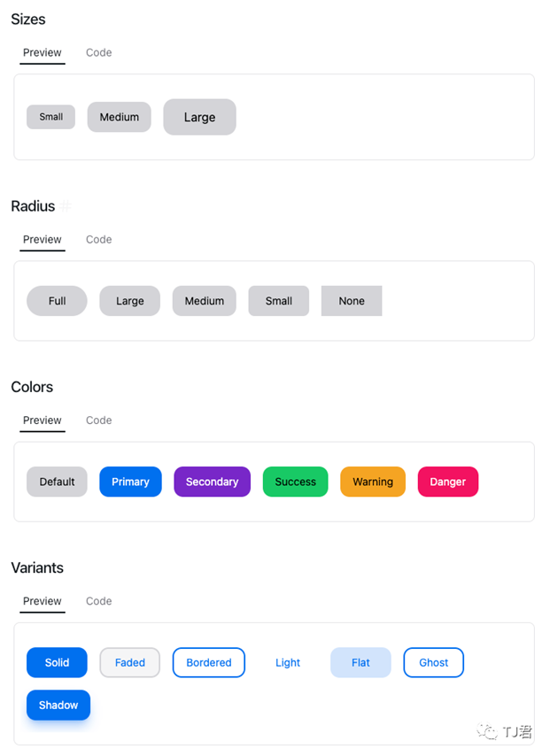
Task: View the Code tab under Variants
Action: 99,601
